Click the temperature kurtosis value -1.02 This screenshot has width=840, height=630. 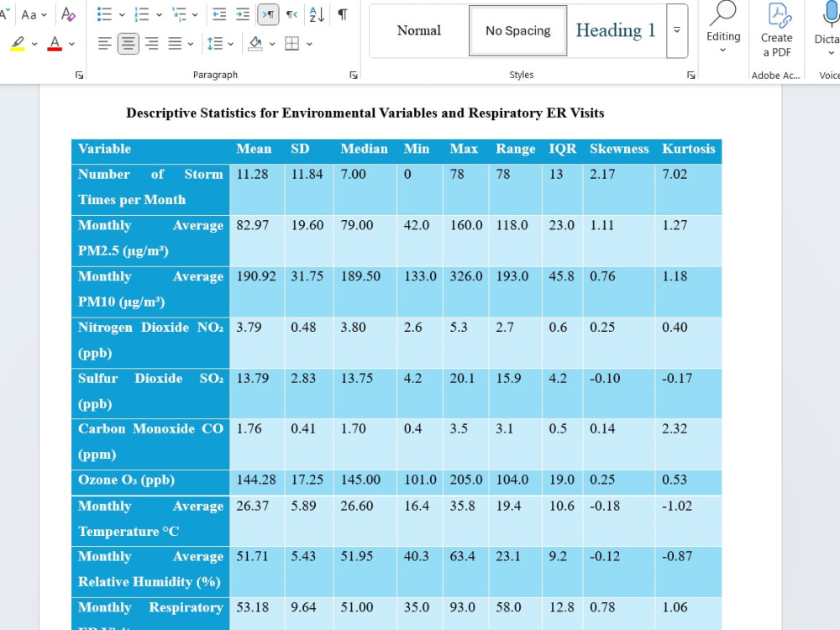(x=677, y=506)
